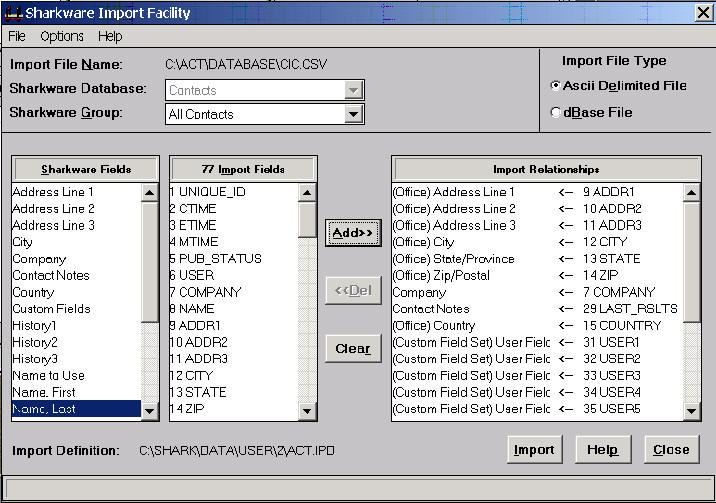Select 7 COMPANY in Import Fields list
The image size is (716, 503).
tap(234, 292)
